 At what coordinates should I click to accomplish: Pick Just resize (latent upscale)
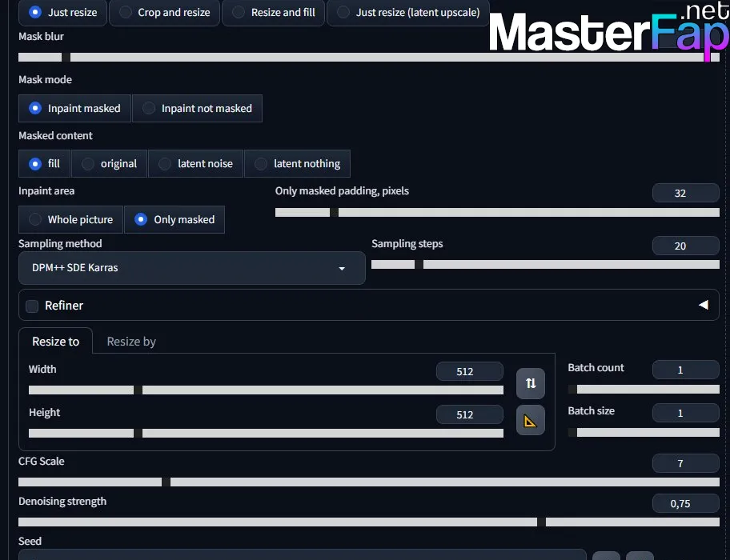coord(408,13)
